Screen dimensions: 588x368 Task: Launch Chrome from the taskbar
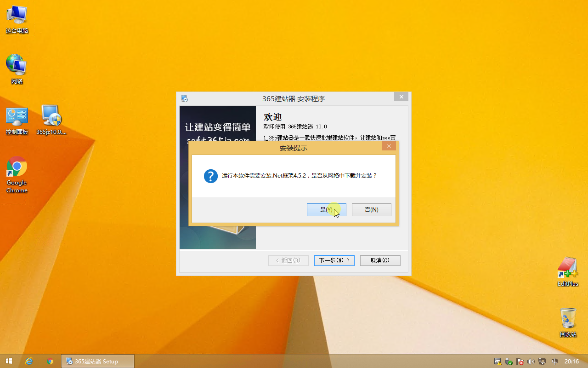[51, 361]
